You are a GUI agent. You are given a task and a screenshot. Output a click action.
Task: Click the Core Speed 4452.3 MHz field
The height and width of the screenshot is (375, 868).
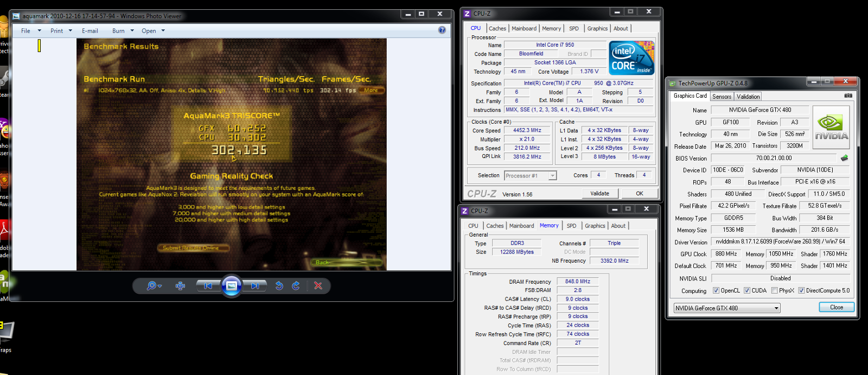click(x=527, y=130)
